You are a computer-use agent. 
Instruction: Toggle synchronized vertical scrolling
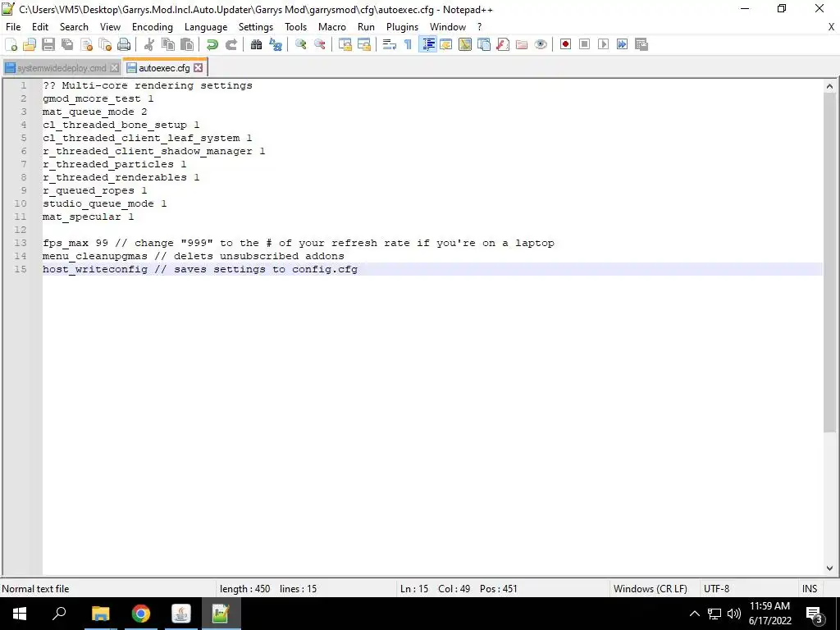click(345, 44)
